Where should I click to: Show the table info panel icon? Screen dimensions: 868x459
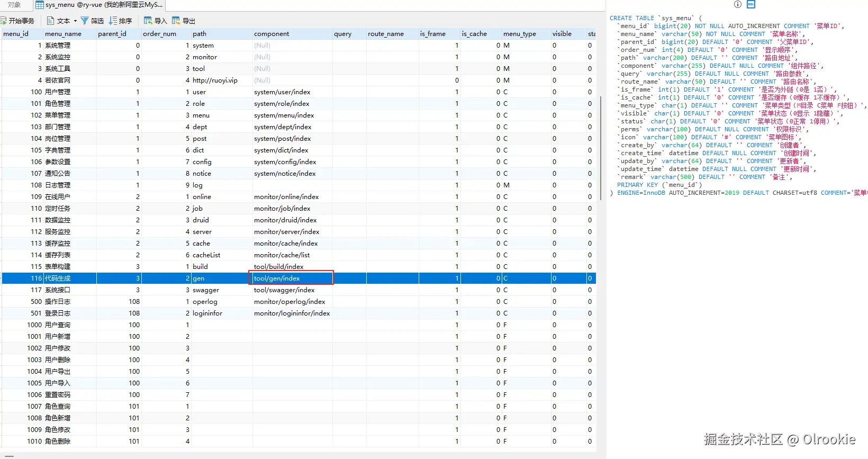point(738,4)
